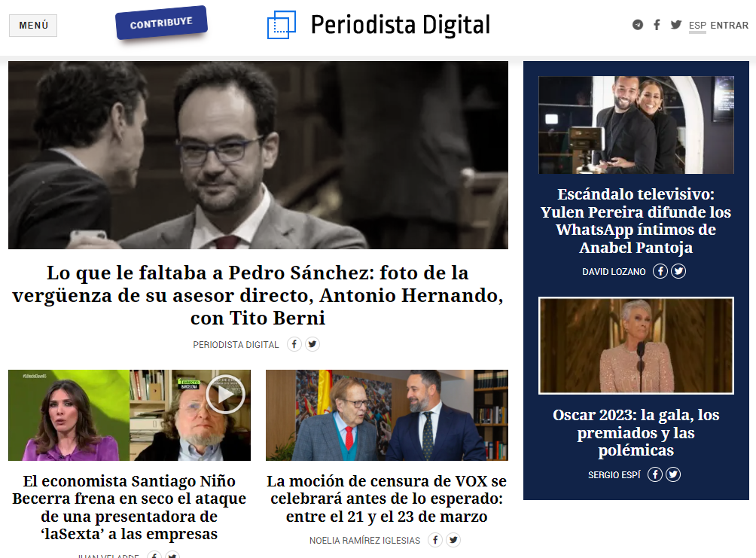This screenshot has height=558, width=756.
Task: Share Yulen Pereira article on Facebook
Action: point(660,271)
